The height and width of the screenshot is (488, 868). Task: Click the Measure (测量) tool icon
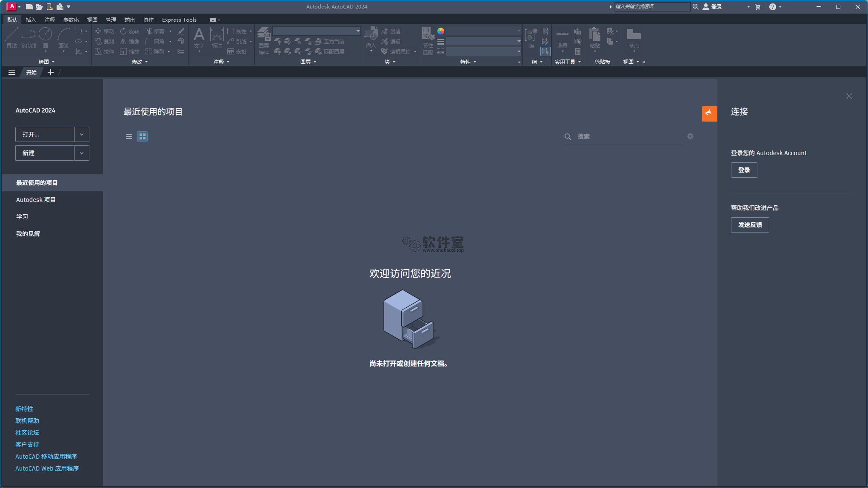(562, 34)
